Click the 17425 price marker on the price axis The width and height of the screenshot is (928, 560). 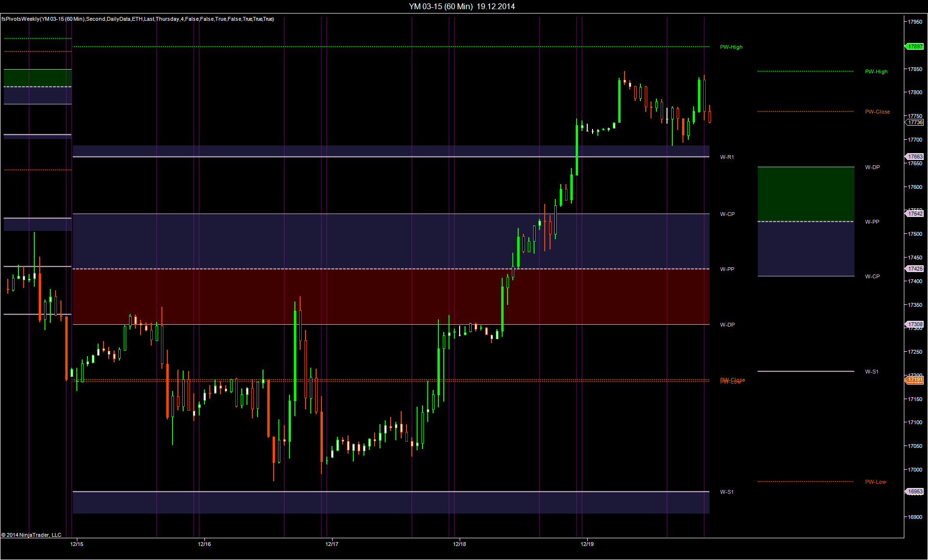point(915,269)
